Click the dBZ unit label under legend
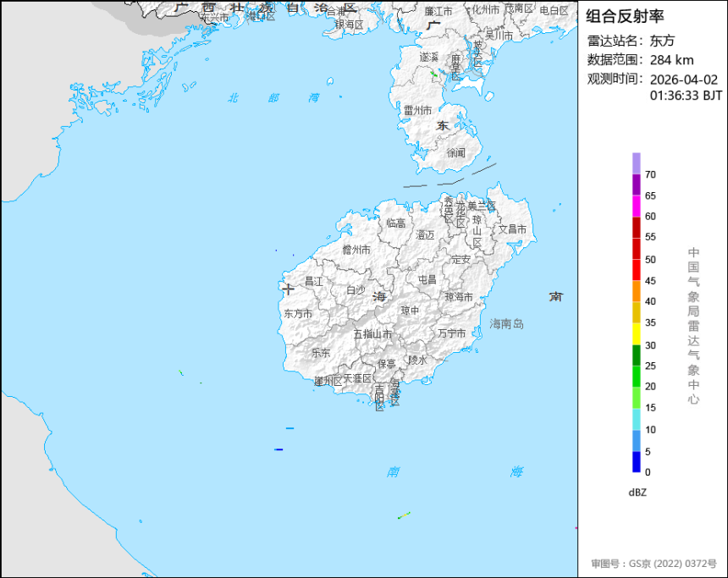Screen dimensions: 728x578 point(637,493)
